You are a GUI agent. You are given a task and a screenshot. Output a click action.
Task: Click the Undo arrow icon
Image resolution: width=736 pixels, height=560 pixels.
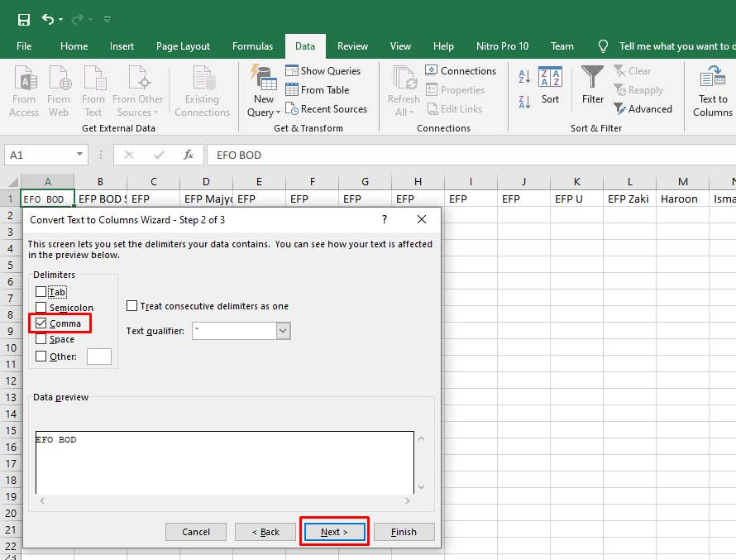pyautogui.click(x=47, y=19)
